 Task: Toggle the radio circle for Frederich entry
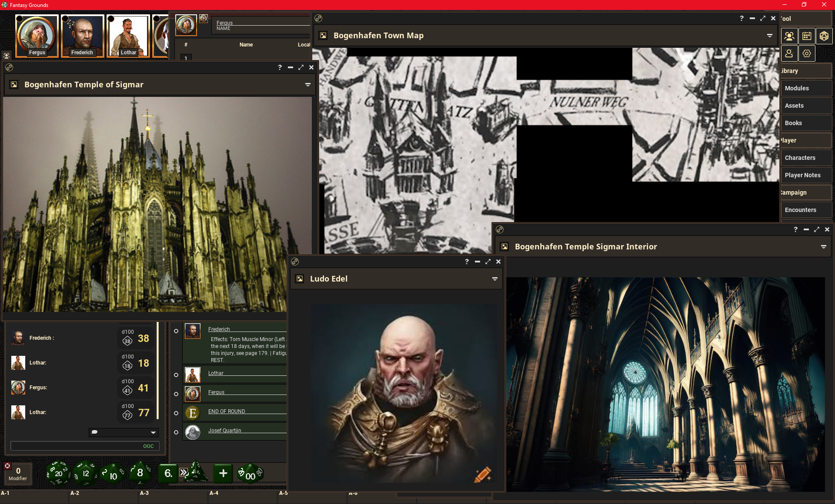176,331
